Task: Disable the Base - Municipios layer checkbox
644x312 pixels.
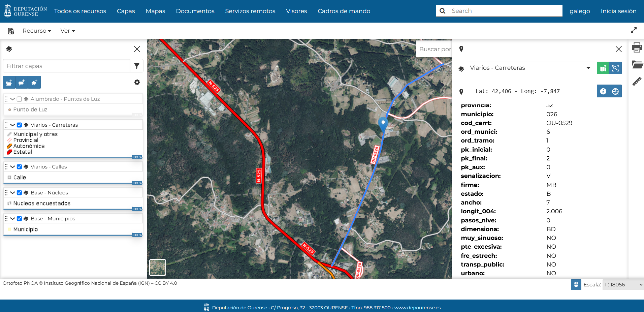Action: [x=20, y=219]
